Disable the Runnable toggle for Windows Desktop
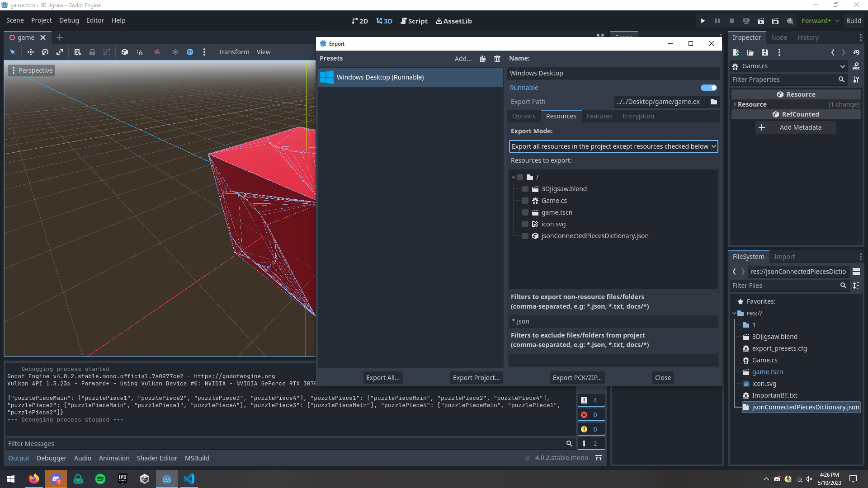 (708, 87)
